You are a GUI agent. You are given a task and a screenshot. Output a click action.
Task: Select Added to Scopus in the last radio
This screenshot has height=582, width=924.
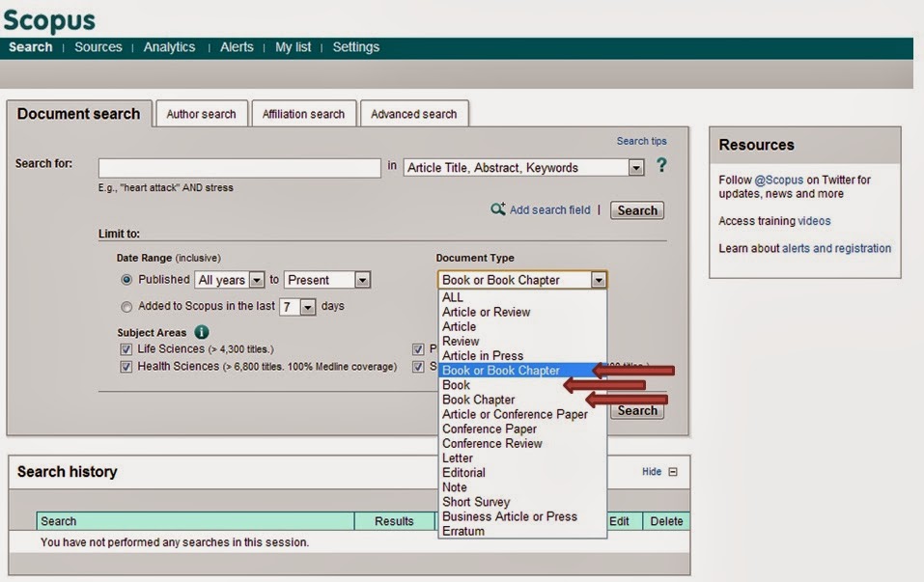click(126, 306)
